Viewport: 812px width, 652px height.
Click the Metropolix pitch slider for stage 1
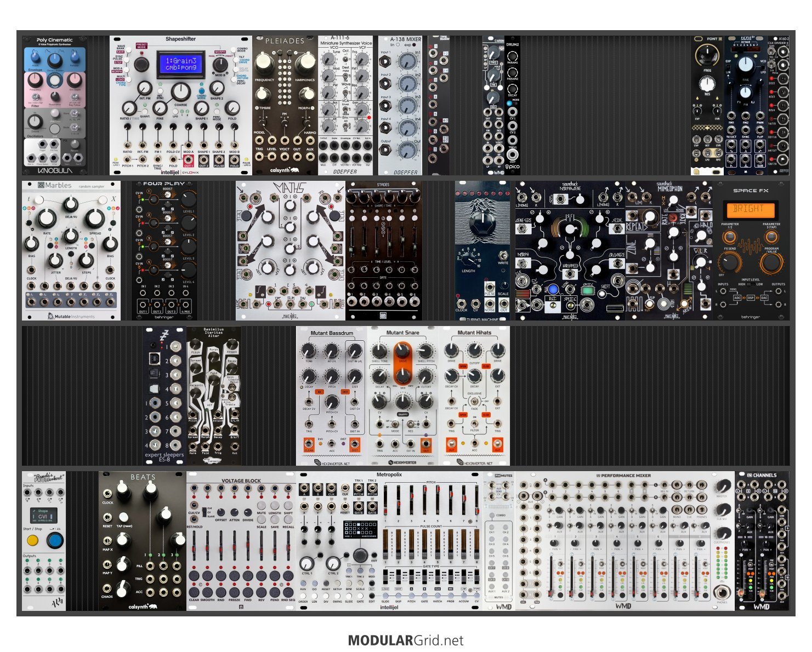point(385,500)
